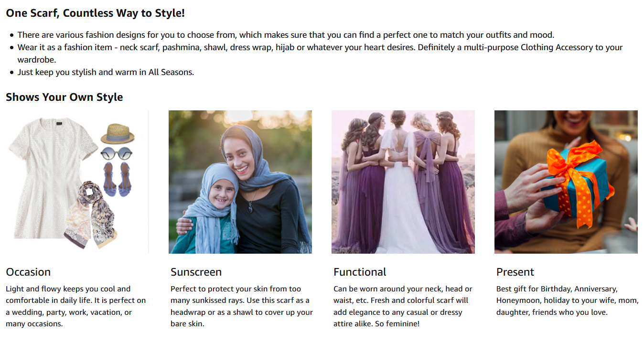Click the 'Shows Your Own Style' heading
Screen dimensions: 644x354
click(x=64, y=97)
